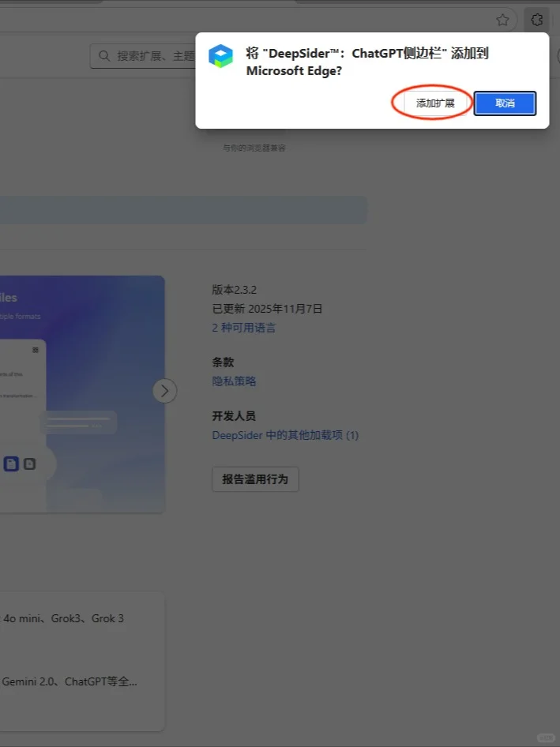Click the 开发人员 heading
The width and height of the screenshot is (560, 747).
(234, 416)
